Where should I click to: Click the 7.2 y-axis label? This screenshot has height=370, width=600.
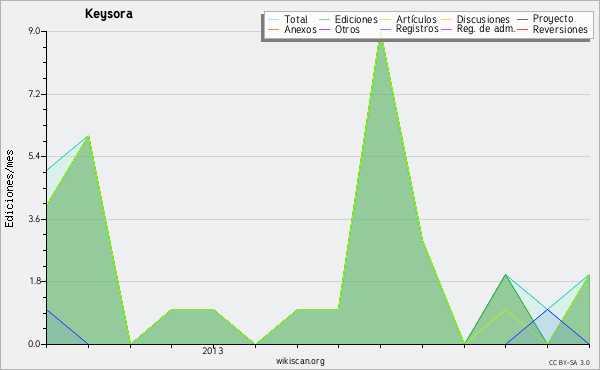[34, 94]
